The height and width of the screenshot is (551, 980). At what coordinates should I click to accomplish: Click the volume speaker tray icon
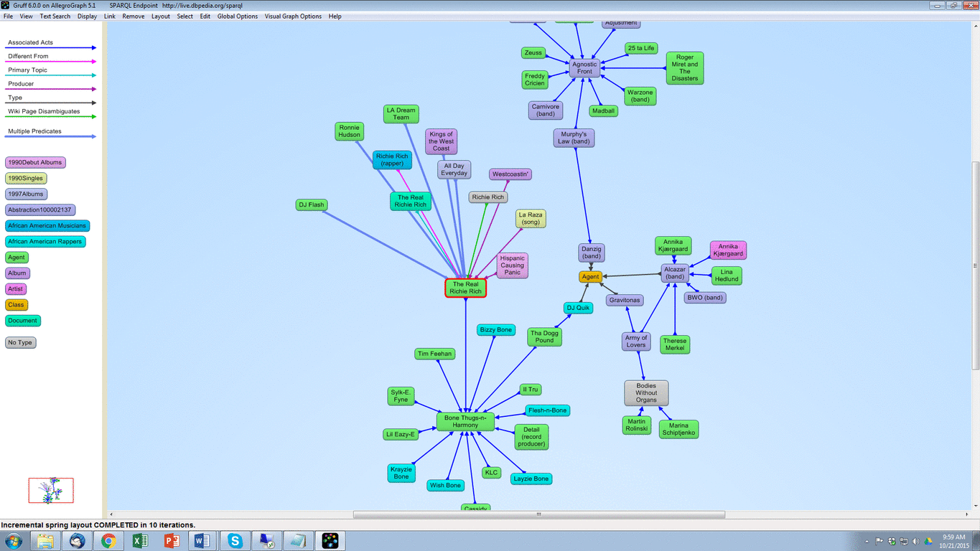pos(915,541)
